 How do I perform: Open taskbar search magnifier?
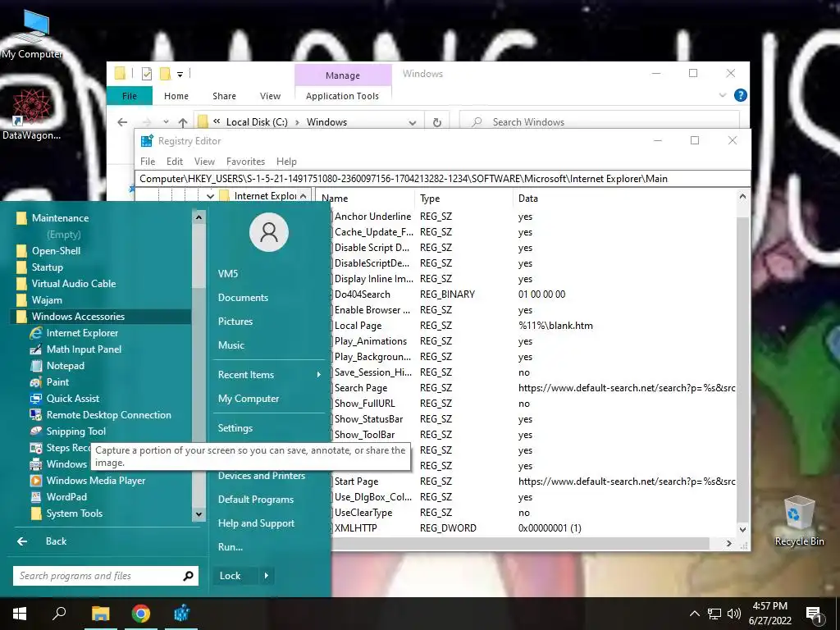click(59, 613)
